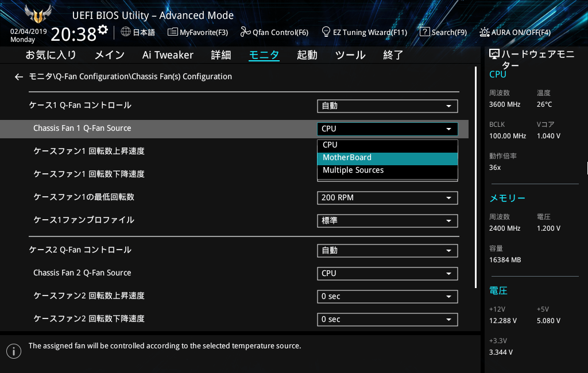This screenshot has height=373, width=588.
Task: Click the ケースファン1の最低回転数 label
Action: (x=84, y=197)
